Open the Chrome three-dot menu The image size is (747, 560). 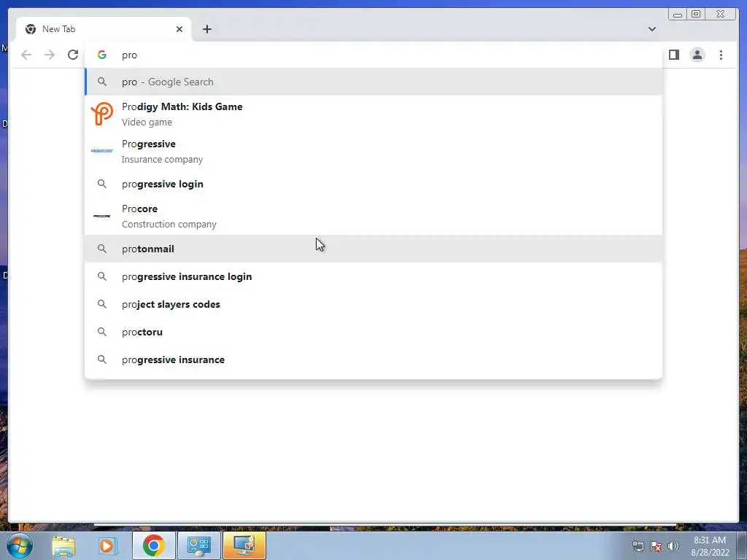click(721, 55)
